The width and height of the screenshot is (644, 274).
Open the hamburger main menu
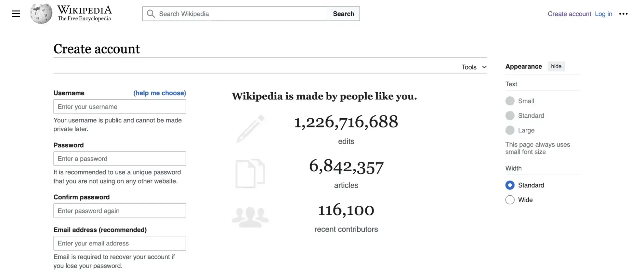click(x=16, y=14)
